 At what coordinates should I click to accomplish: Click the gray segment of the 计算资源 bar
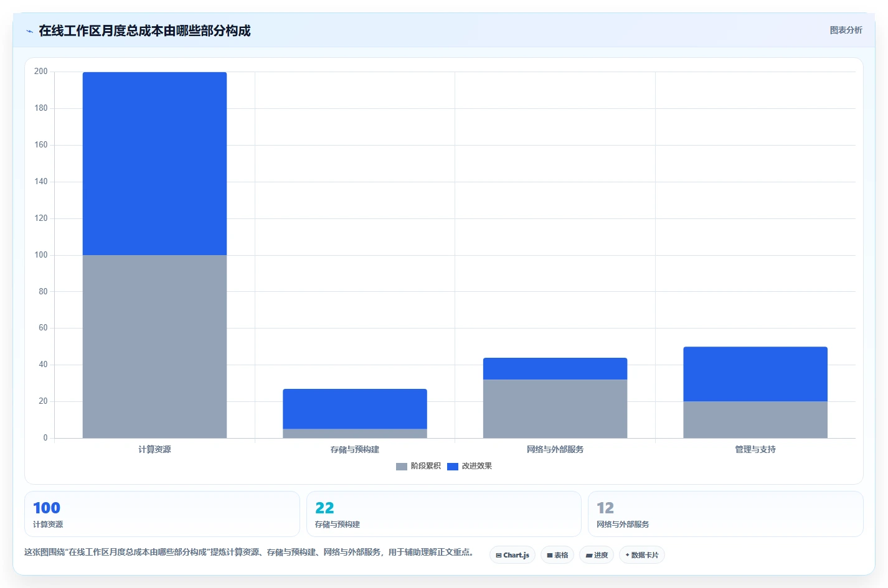point(154,347)
